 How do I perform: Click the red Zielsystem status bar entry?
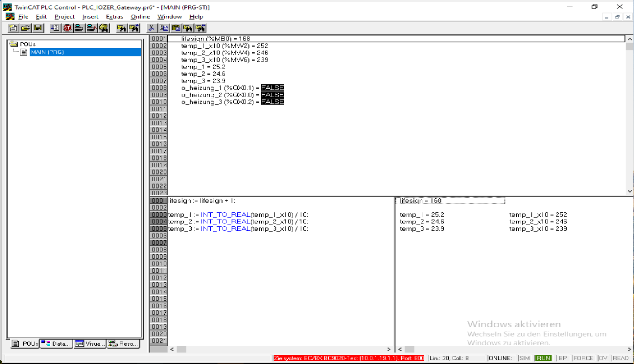tap(349, 358)
